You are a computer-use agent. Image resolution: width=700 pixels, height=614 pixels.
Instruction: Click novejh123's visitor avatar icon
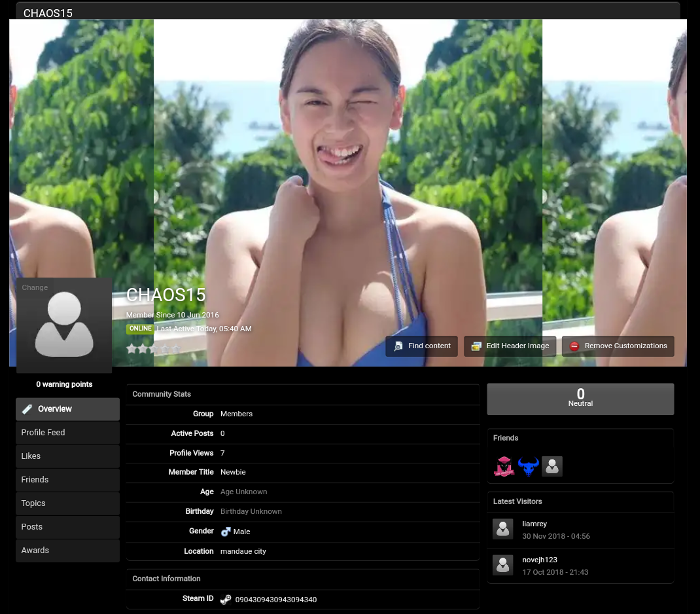click(x=503, y=566)
